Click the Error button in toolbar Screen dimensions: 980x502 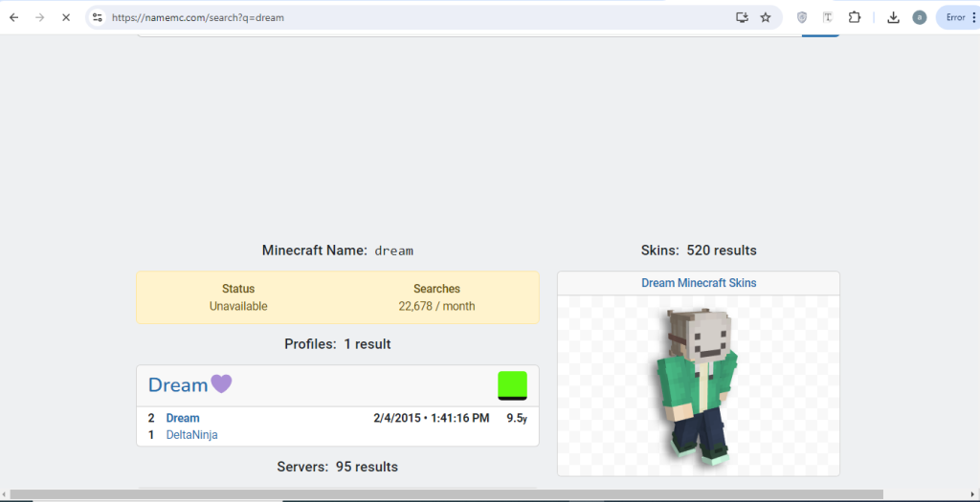pos(957,17)
